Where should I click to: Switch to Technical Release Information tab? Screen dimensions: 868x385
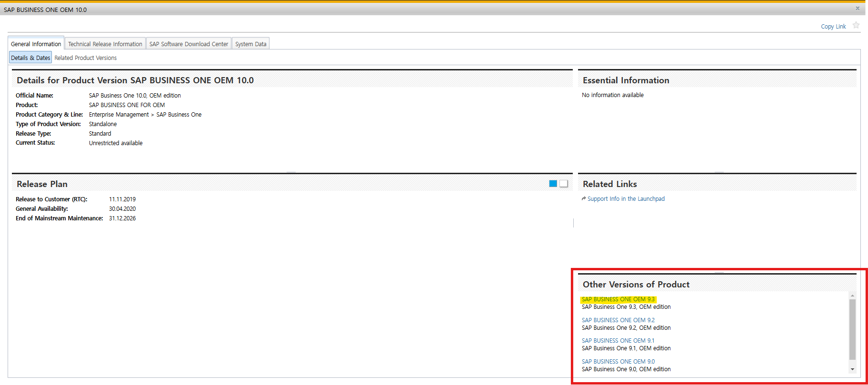click(105, 44)
